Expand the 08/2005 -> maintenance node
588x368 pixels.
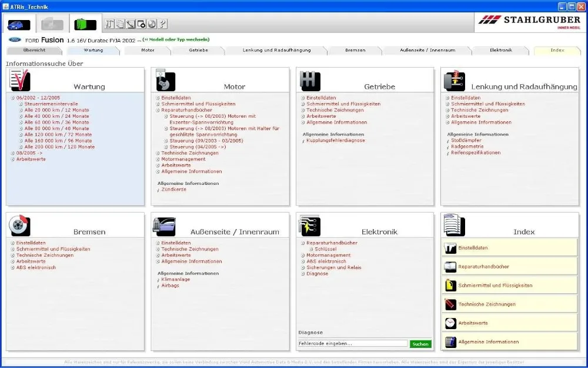coord(13,153)
